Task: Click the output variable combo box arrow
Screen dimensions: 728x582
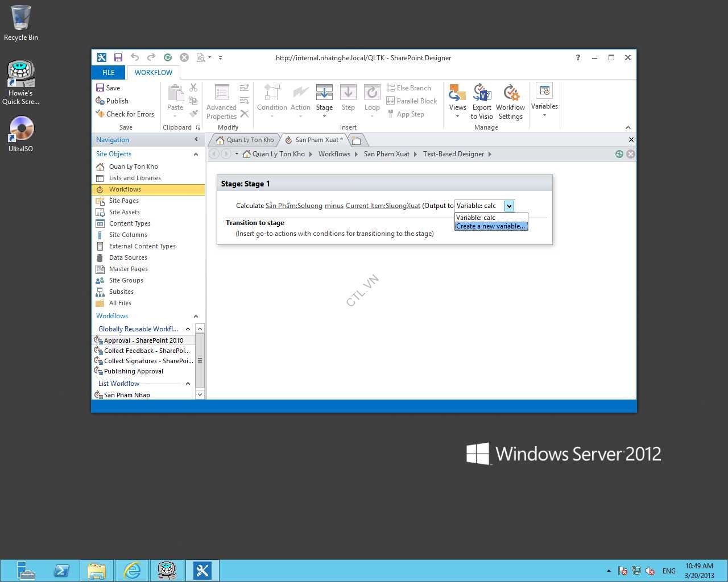Action: (x=509, y=206)
